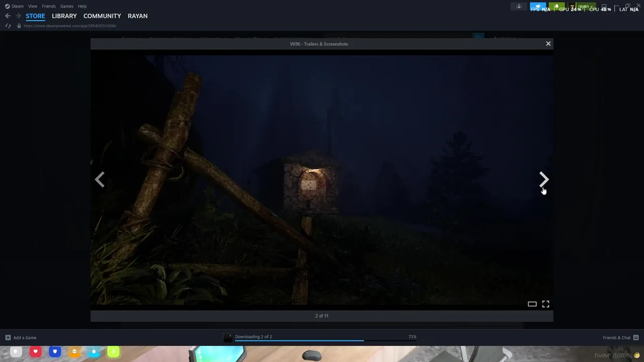Switch to the LIBRARY tab
Screen dimensions: 644x362
coord(64,16)
